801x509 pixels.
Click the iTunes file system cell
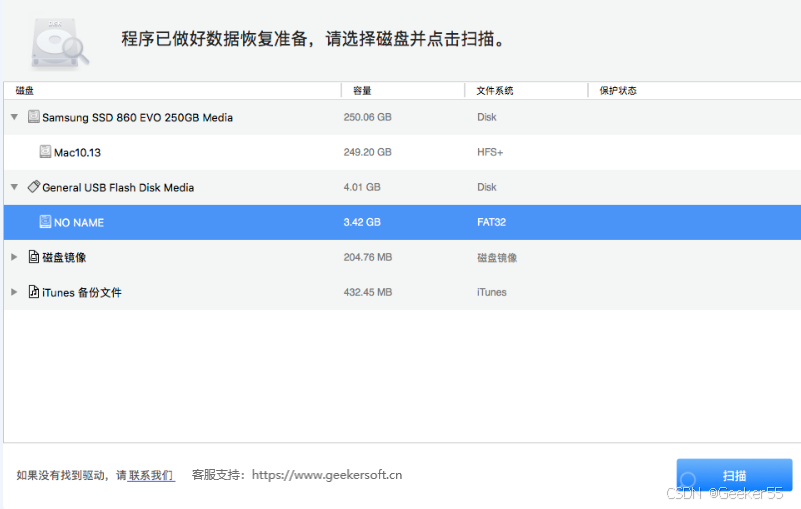(492, 292)
